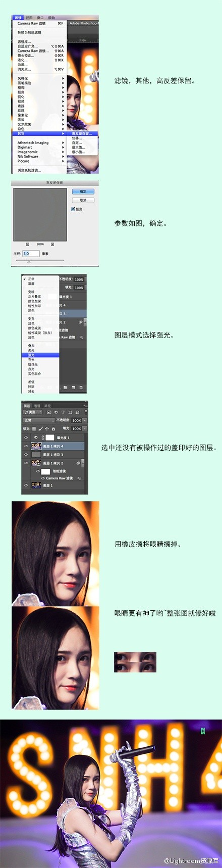Toggle visibility of 图层 1 拷贝 3
The height and width of the screenshot is (868, 222).
[26, 455]
